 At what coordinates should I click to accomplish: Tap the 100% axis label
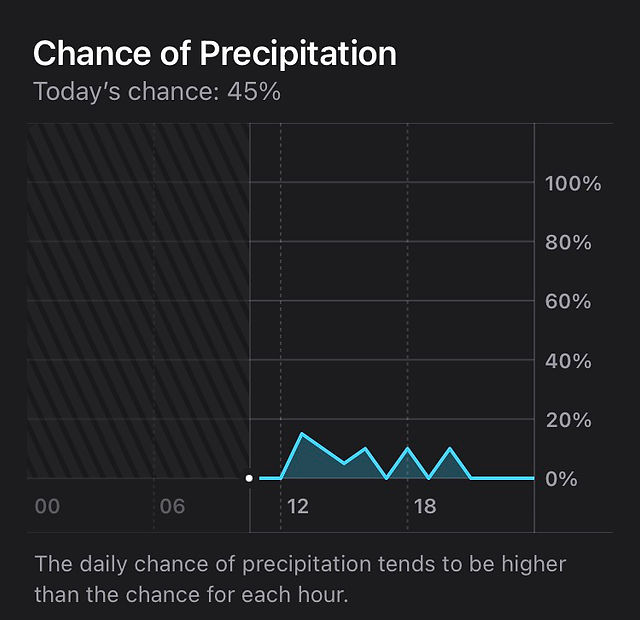573,183
